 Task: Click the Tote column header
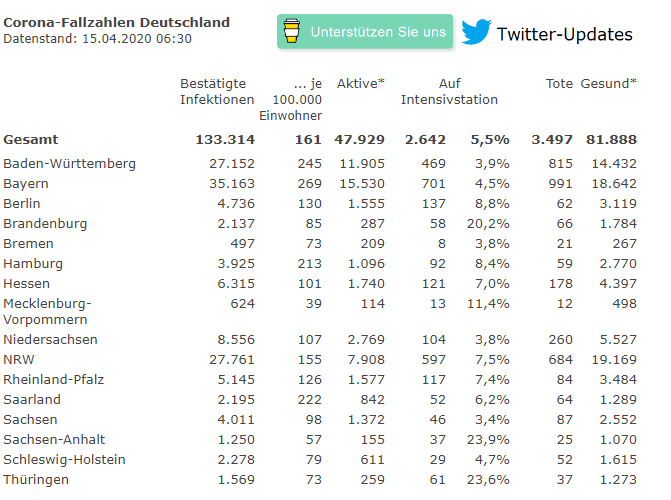[x=559, y=83]
